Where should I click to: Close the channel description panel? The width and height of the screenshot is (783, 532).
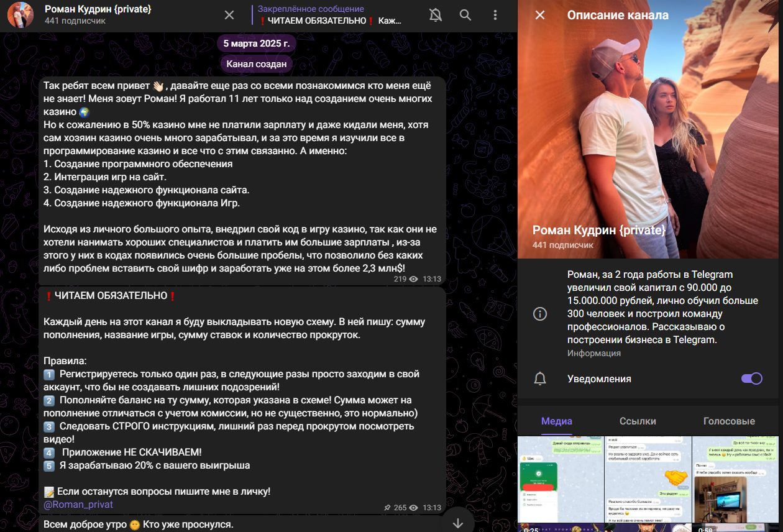click(540, 15)
